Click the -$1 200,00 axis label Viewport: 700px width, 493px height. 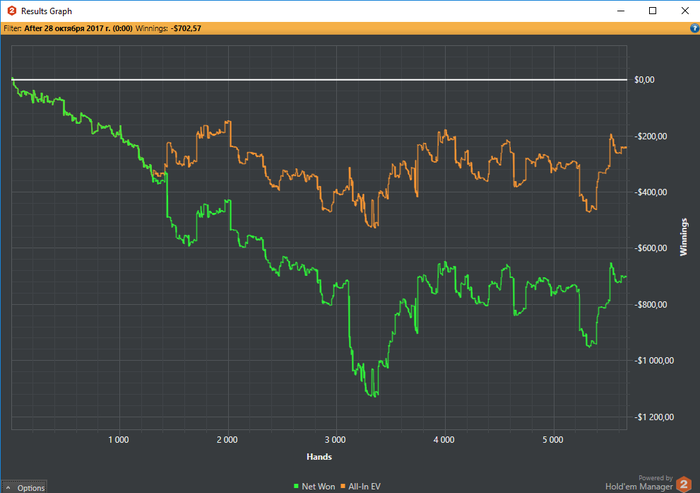tap(654, 418)
